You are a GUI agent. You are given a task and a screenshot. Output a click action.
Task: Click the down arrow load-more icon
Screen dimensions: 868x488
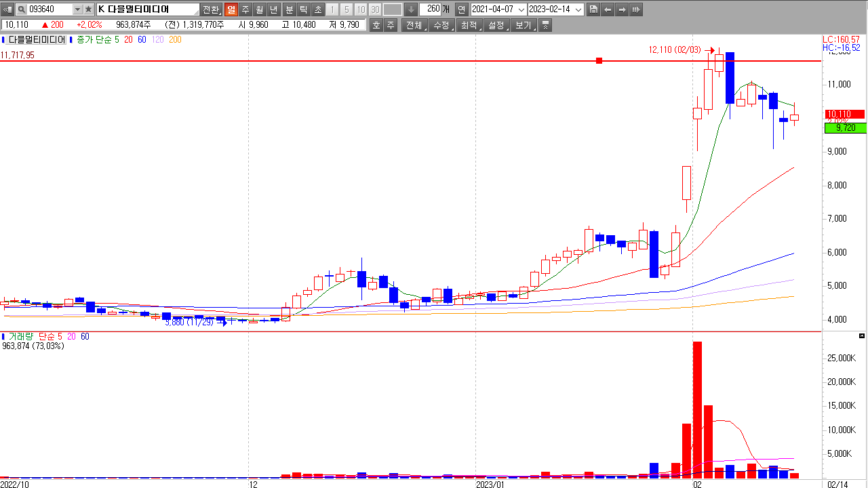click(411, 9)
